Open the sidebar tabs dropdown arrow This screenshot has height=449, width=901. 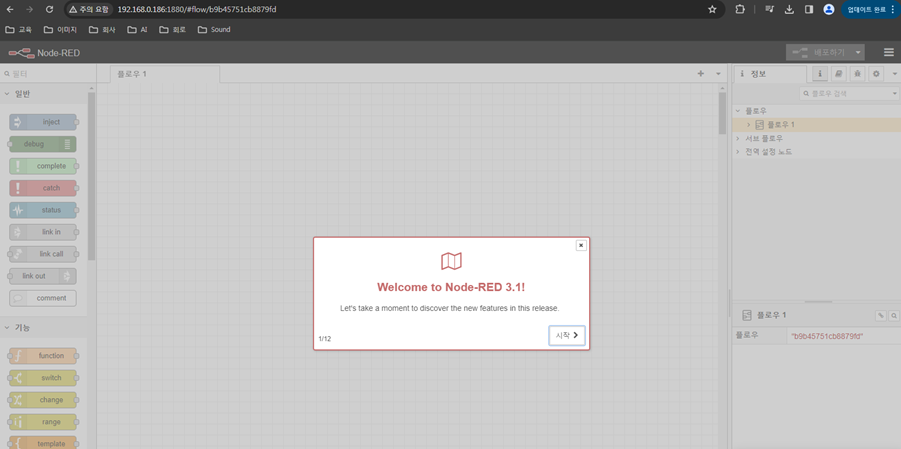pyautogui.click(x=894, y=74)
